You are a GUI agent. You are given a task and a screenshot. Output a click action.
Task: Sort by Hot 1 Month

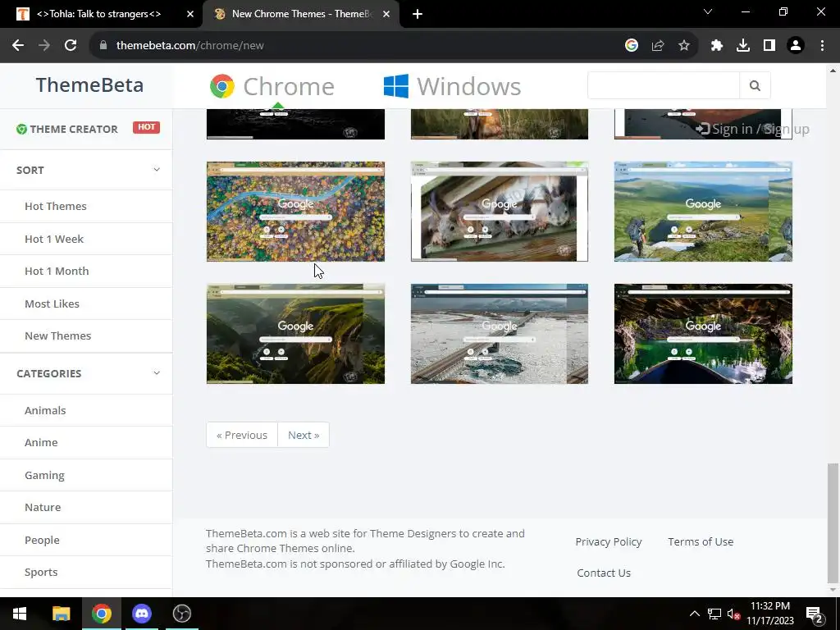click(57, 271)
